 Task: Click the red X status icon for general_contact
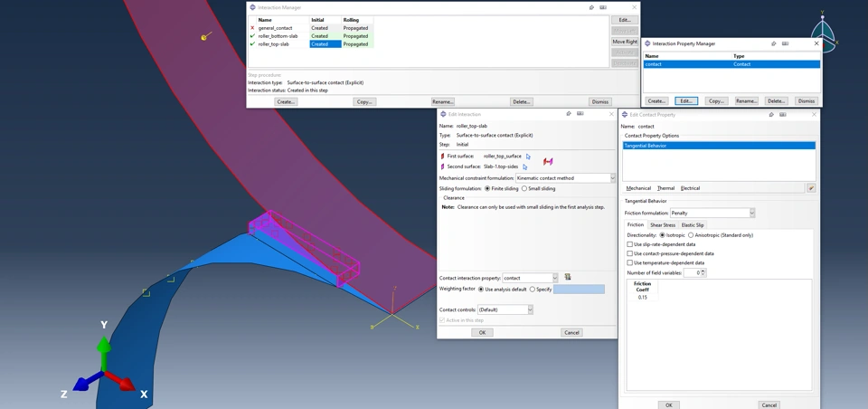(252, 28)
